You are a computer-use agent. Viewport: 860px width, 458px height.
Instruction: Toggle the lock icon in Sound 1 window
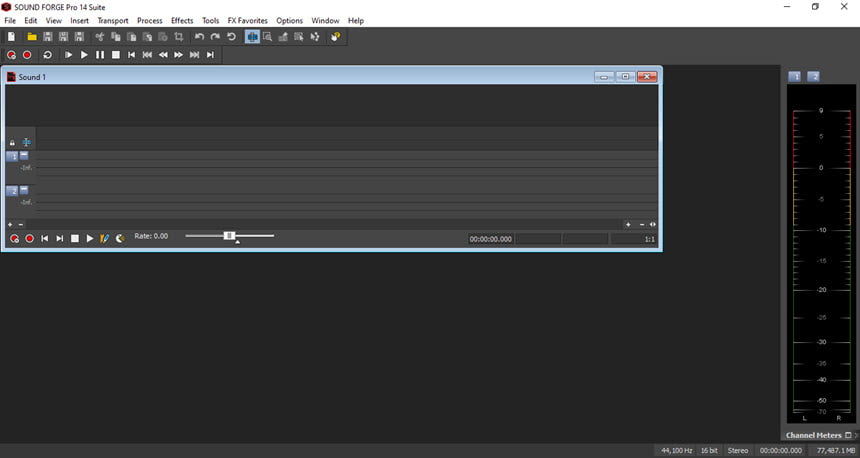pos(12,143)
